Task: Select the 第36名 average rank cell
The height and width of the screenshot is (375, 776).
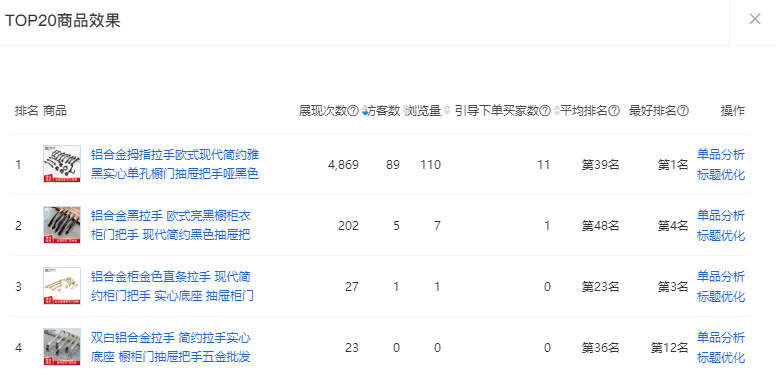Action: point(600,348)
